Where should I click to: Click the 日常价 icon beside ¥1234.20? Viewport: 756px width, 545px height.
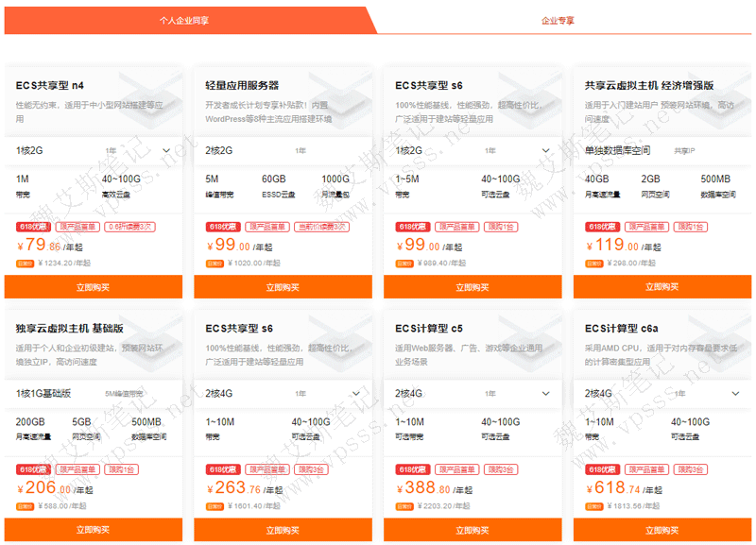point(25,264)
